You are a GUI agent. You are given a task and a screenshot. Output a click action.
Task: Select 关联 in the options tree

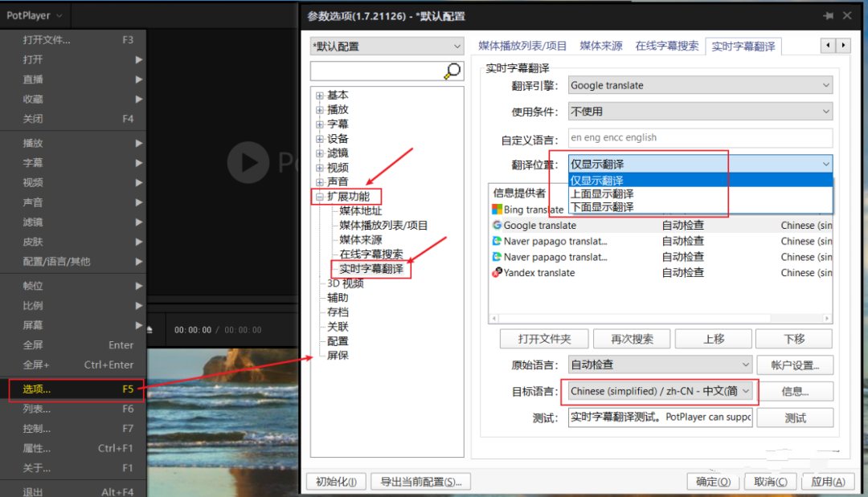(338, 327)
